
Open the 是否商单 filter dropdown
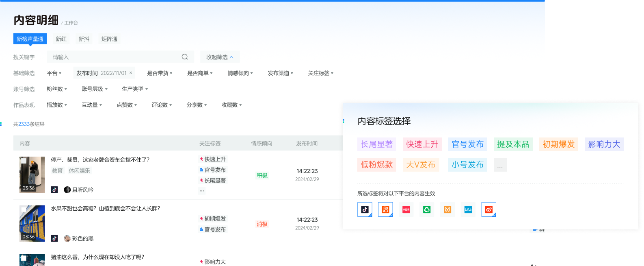(x=200, y=73)
